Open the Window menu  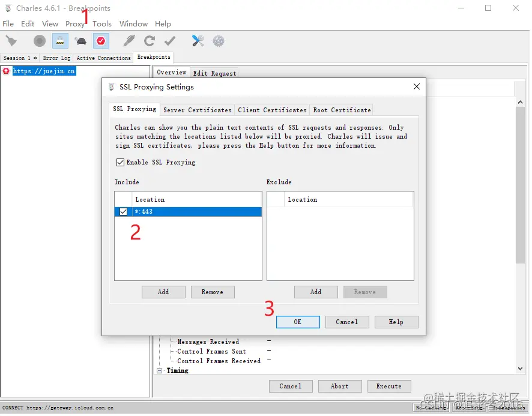pyautogui.click(x=133, y=24)
